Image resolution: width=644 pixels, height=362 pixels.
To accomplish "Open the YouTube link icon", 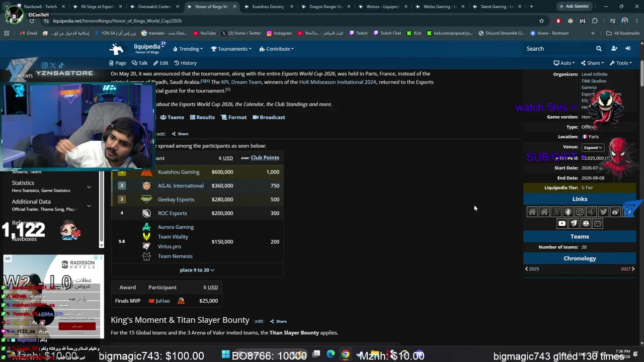I will (562, 223).
